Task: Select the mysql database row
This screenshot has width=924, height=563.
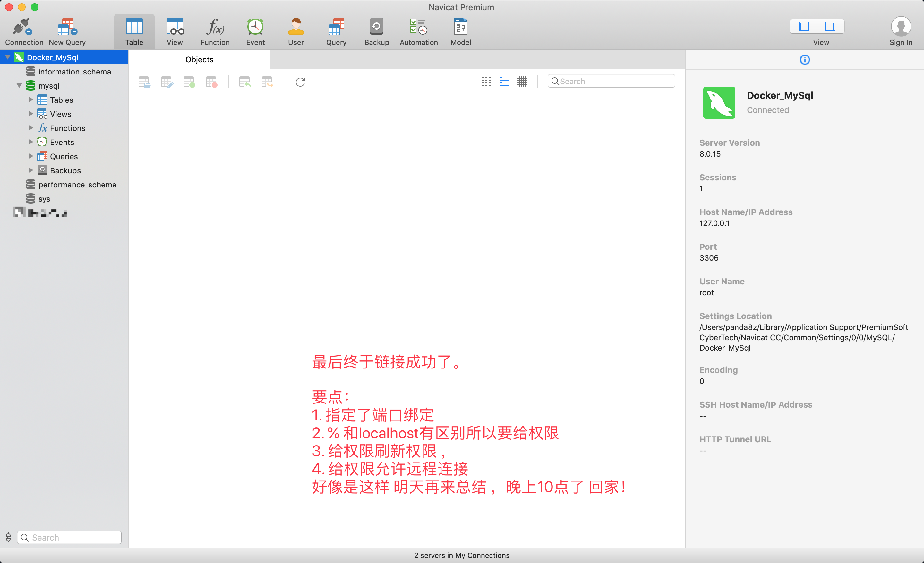Action: coord(64,86)
